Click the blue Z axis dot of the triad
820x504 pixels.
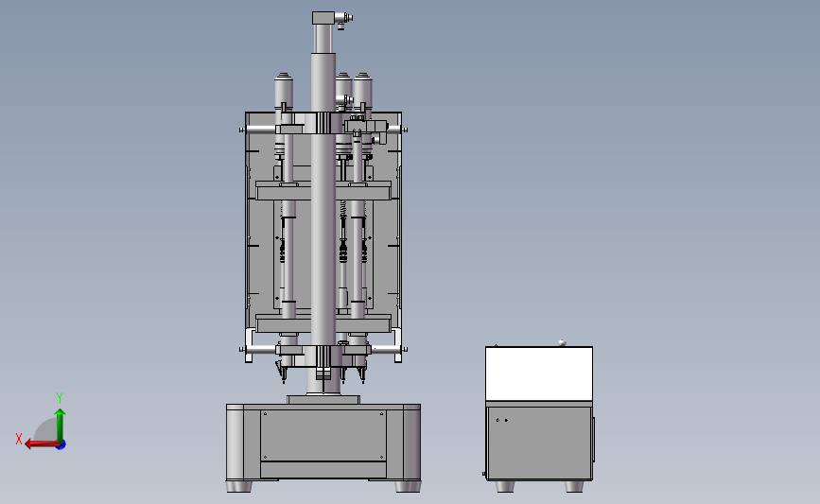point(61,445)
